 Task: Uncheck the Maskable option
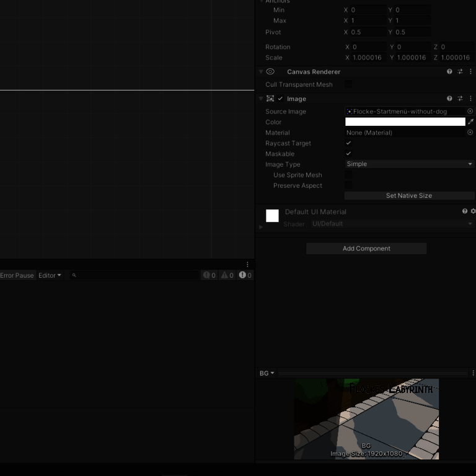348,154
